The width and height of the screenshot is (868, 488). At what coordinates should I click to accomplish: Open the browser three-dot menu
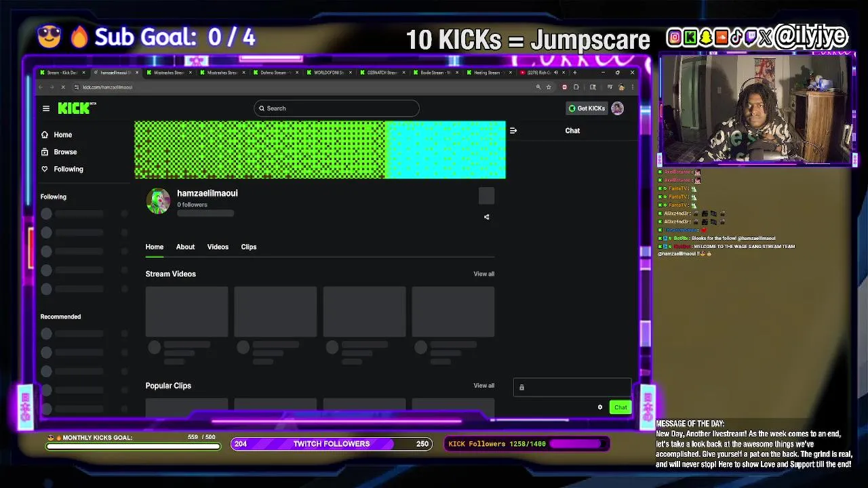click(x=633, y=87)
